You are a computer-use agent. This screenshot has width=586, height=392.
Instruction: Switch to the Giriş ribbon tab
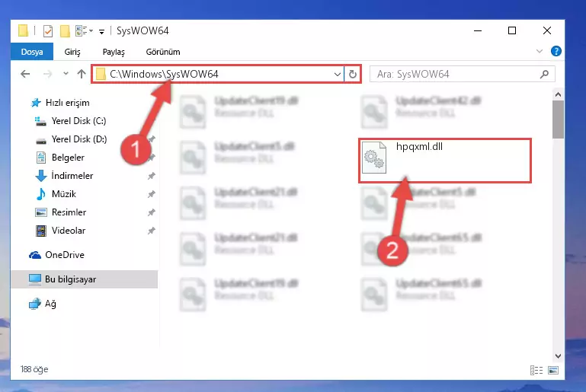tap(72, 52)
